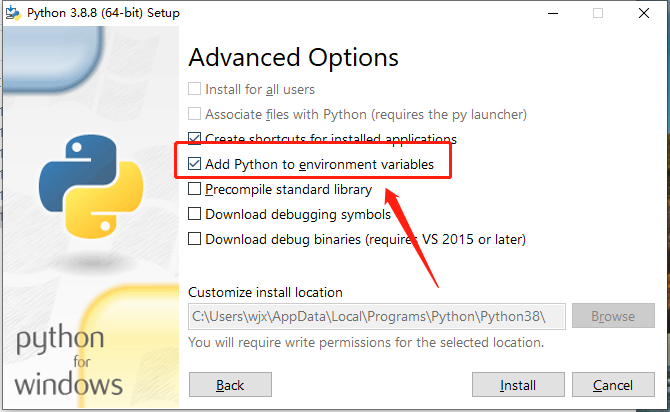Minimize the Python Setup window
Viewport: 670px width, 412px height.
[x=552, y=13]
